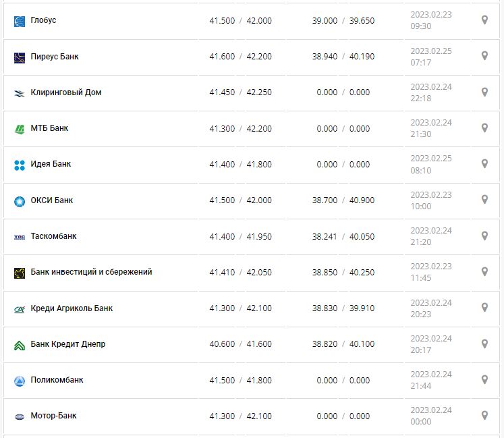The width and height of the screenshot is (504, 438).
Task: Go to Банк Кредит Днепр page
Action: tap(68, 344)
